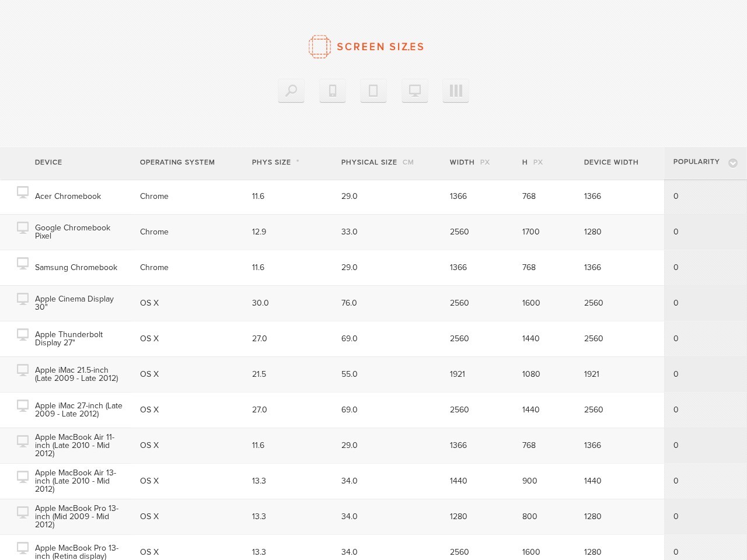Viewport: 747px width, 560px height.
Task: Select Apple MacBook Air 11-inch name
Action: pyautogui.click(x=75, y=445)
